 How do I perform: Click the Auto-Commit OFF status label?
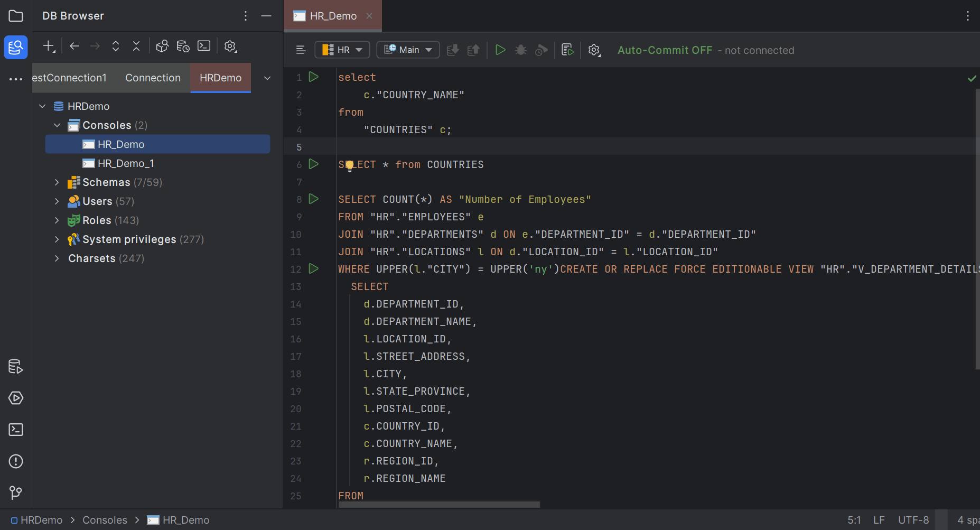(665, 50)
